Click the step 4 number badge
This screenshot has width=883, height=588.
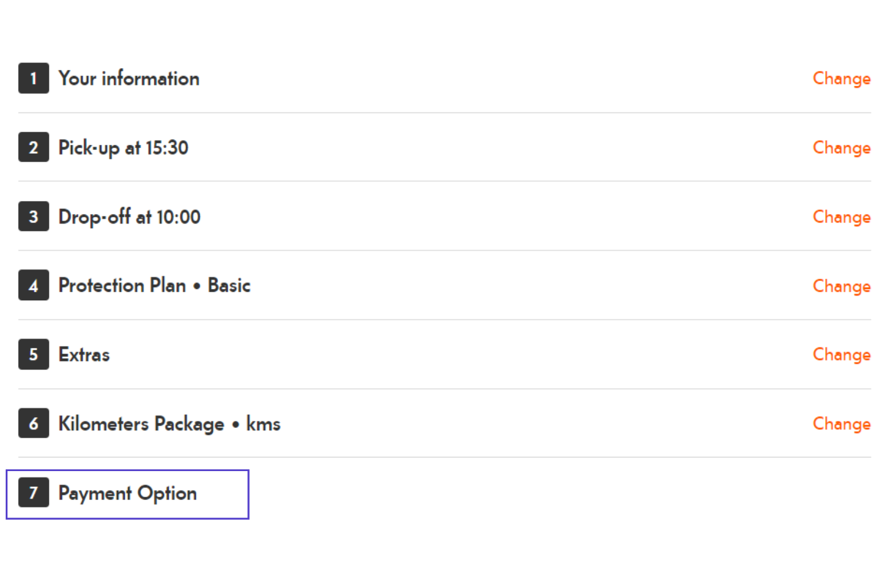click(33, 285)
